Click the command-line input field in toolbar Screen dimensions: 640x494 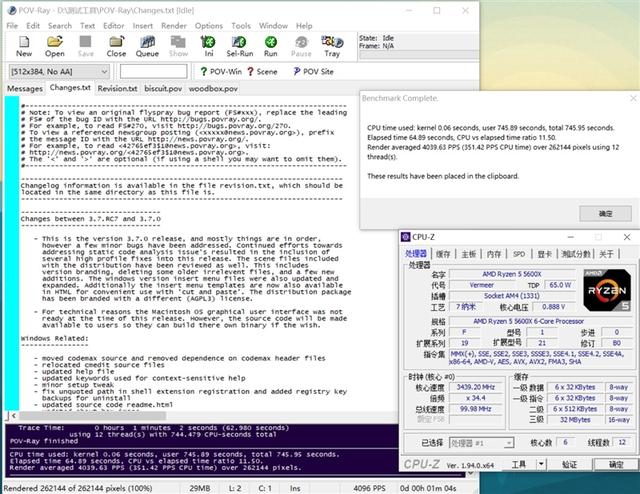[153, 72]
